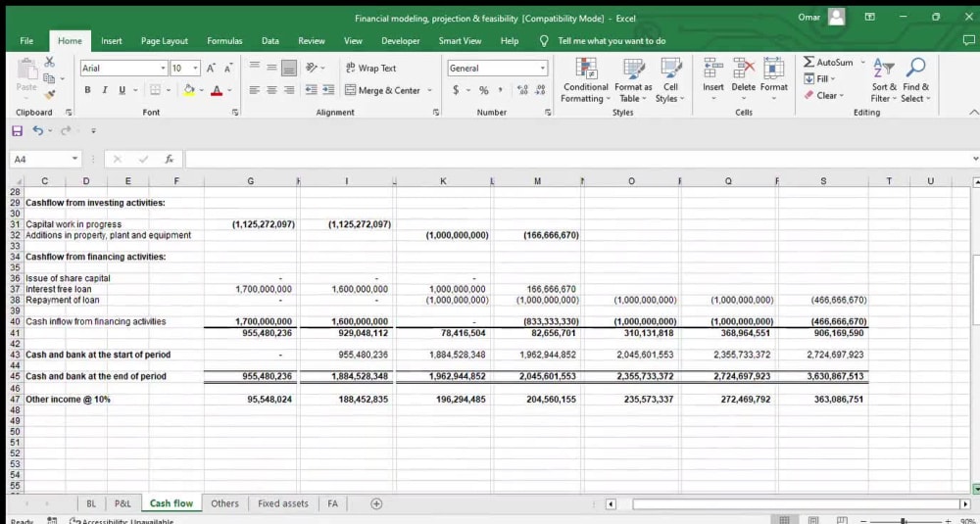
Task: Open the Fixed assets sheet tab
Action: pos(282,503)
